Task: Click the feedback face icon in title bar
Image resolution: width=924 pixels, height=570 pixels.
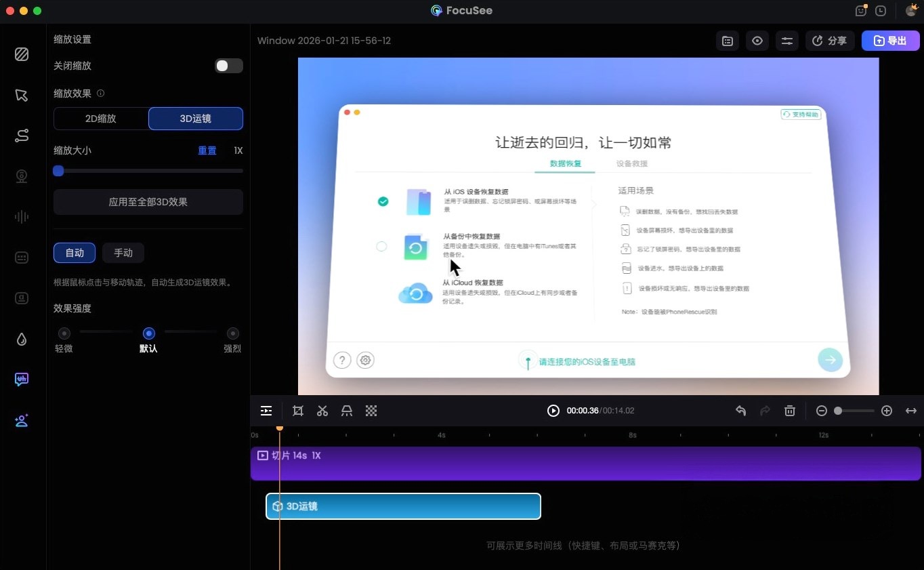Action: click(x=862, y=10)
